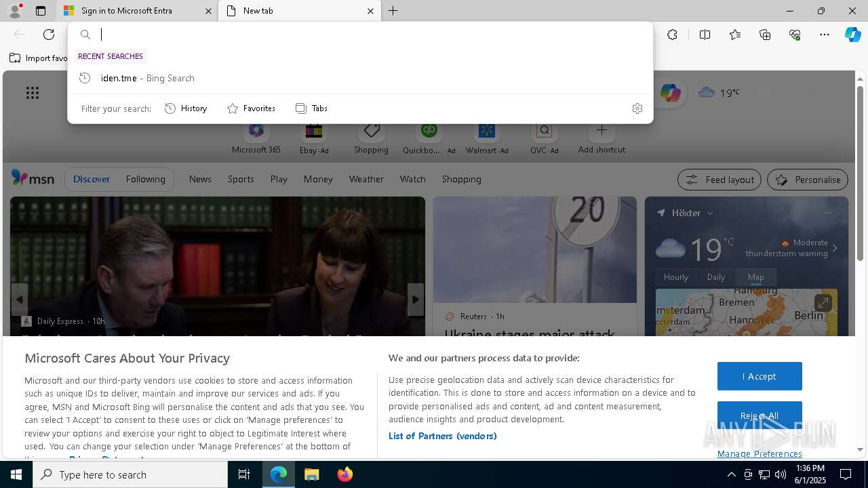Open the Browser essentials heart icon

coord(795,35)
